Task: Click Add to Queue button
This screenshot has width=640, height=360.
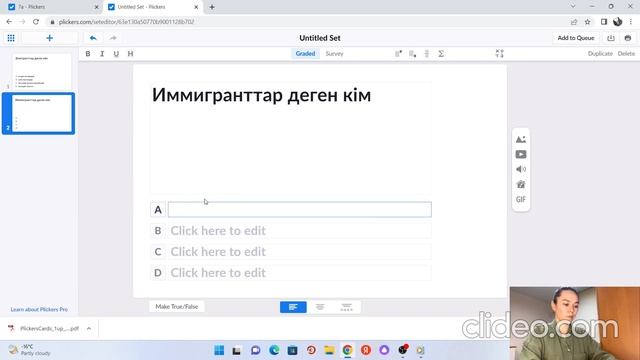Action: click(x=576, y=38)
